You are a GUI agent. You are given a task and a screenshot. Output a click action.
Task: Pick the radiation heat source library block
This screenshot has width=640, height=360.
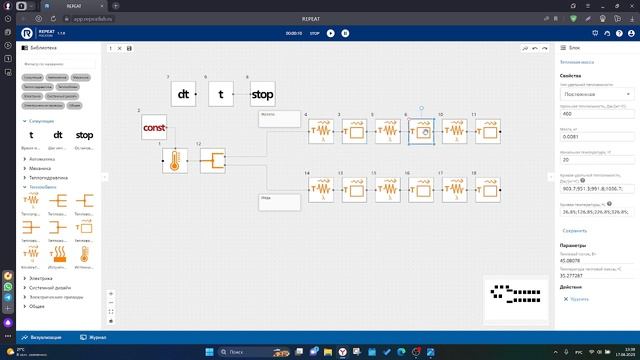pos(58,254)
